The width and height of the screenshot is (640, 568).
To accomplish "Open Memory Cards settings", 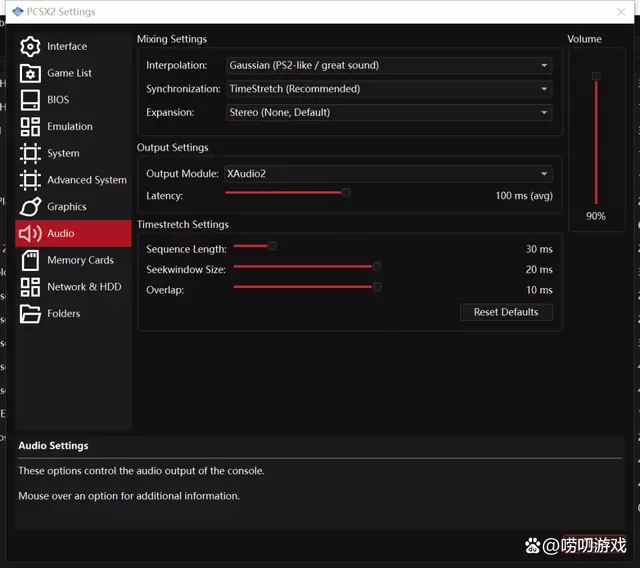I will 73,260.
